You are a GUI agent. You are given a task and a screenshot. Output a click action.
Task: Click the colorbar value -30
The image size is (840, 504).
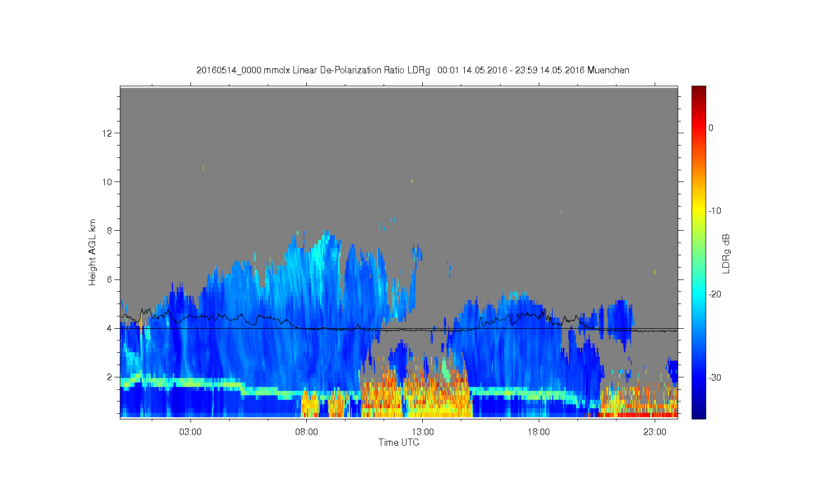pos(715,378)
